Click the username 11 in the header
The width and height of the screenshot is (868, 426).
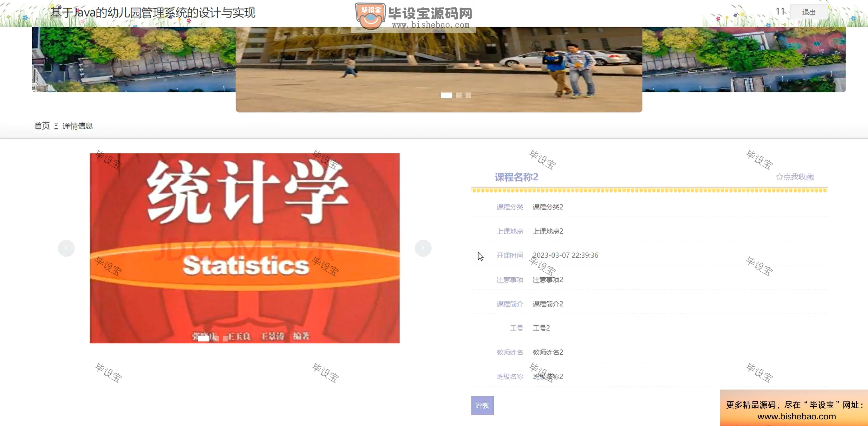pyautogui.click(x=780, y=11)
